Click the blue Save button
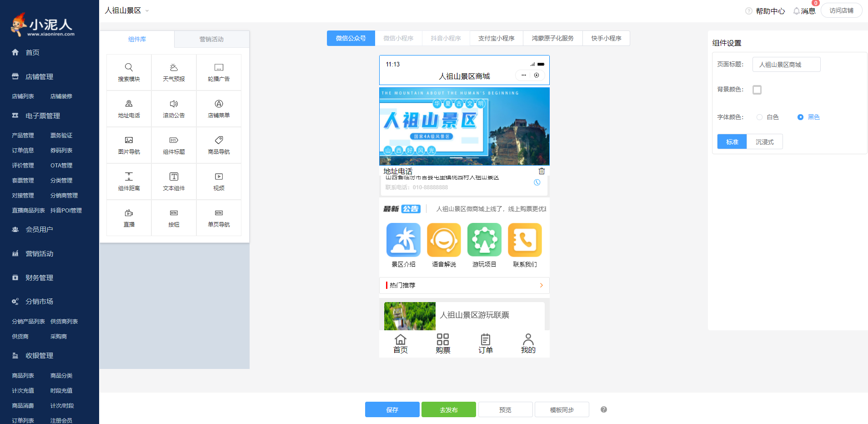The width and height of the screenshot is (868, 424). point(392,409)
